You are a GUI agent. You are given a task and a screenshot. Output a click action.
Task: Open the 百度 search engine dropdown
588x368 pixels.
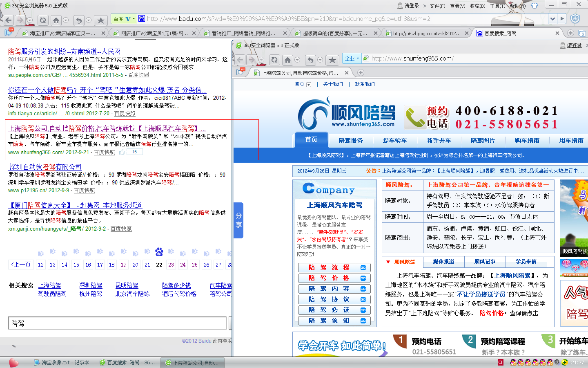coord(124,19)
